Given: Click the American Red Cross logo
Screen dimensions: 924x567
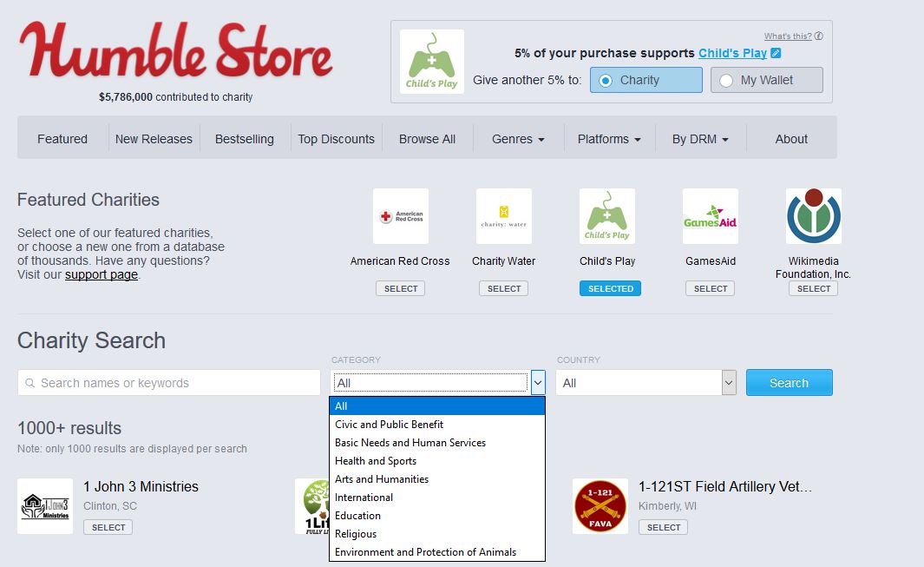Looking at the screenshot, I should coord(400,216).
